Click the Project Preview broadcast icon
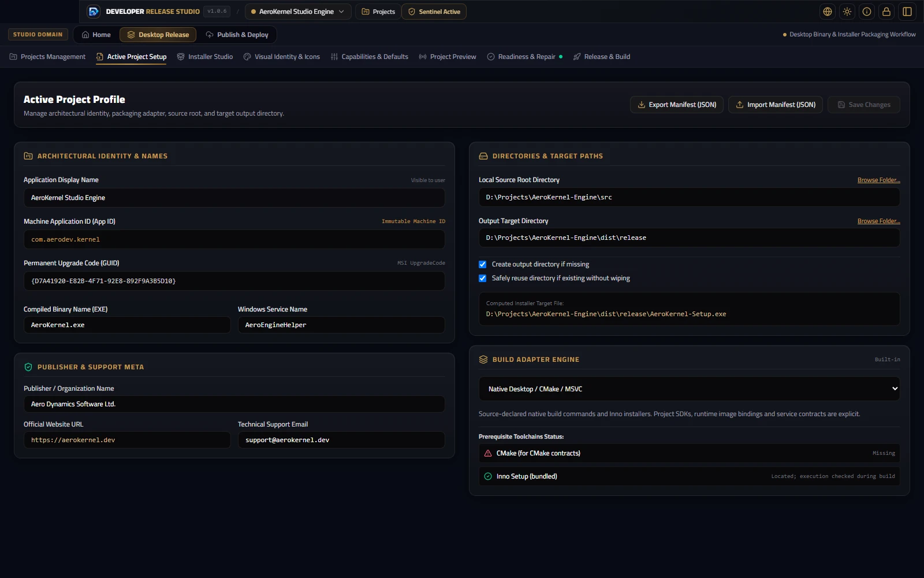 [423, 57]
